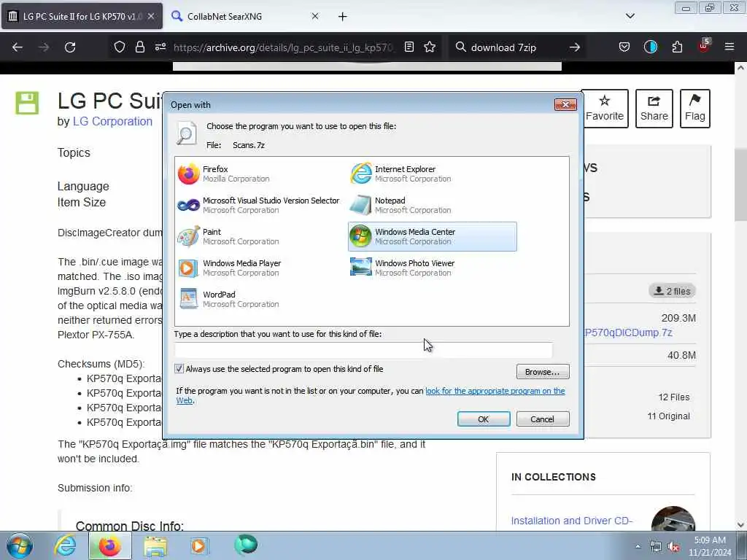Screen dimensions: 747x560
Task: Click Favorite button on archive page
Action: (x=605, y=109)
